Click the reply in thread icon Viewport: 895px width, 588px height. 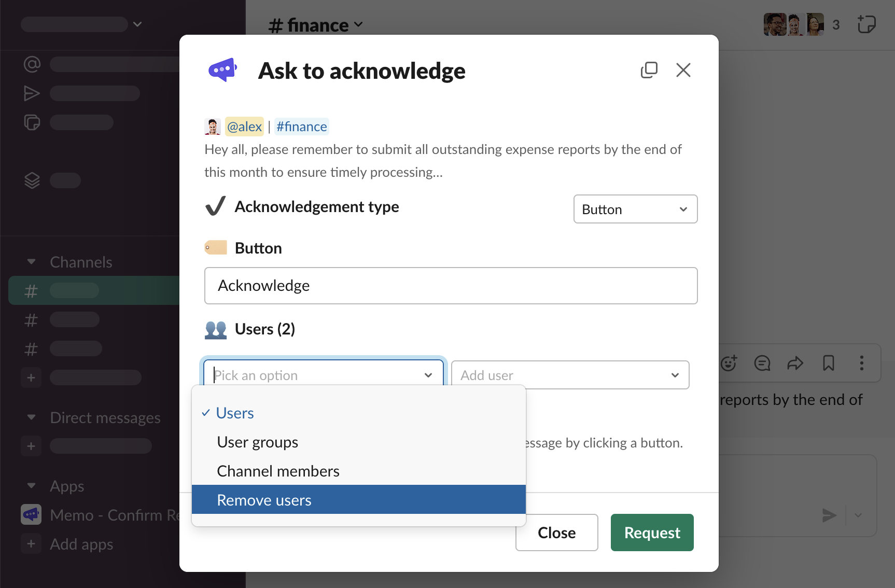[762, 363]
